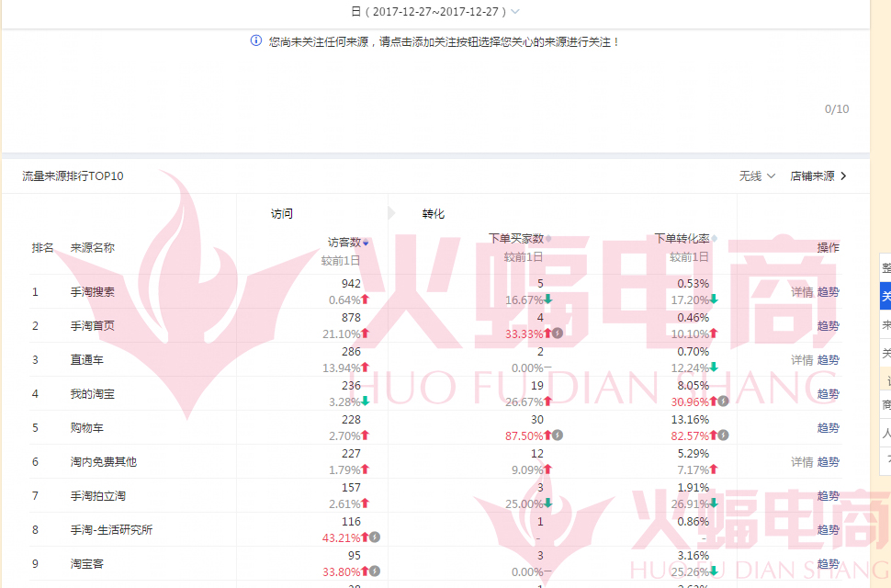View 趋势 for 手淘-生活研究所 row
Viewport: 891px width, 588px height.
pyautogui.click(x=828, y=530)
